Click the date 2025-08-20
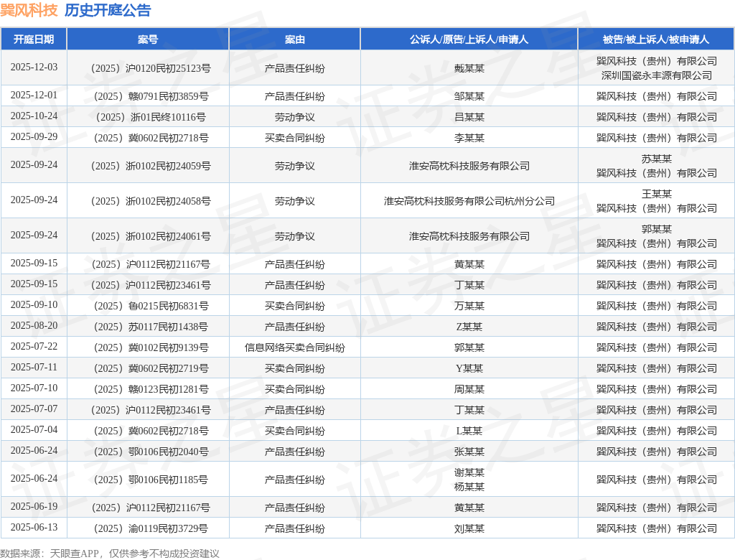 click(x=34, y=325)
